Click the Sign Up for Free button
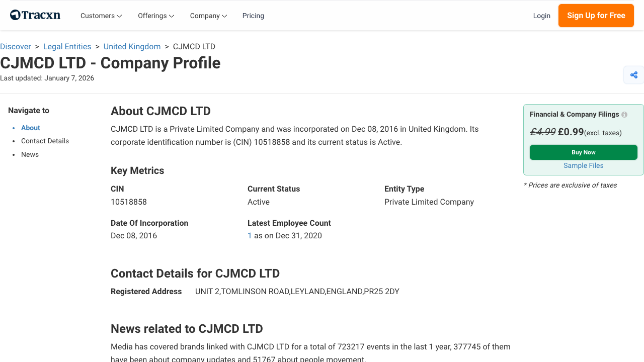 [x=596, y=16]
